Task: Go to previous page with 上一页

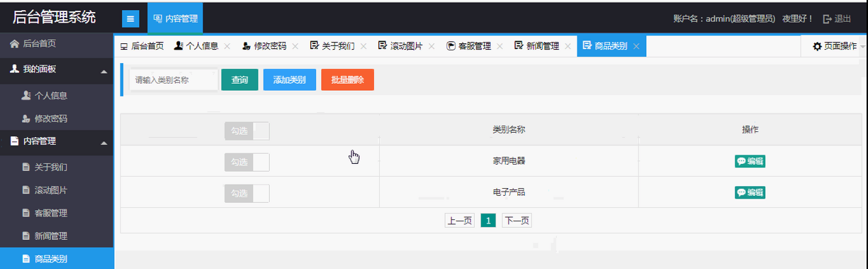Action: [x=459, y=221]
